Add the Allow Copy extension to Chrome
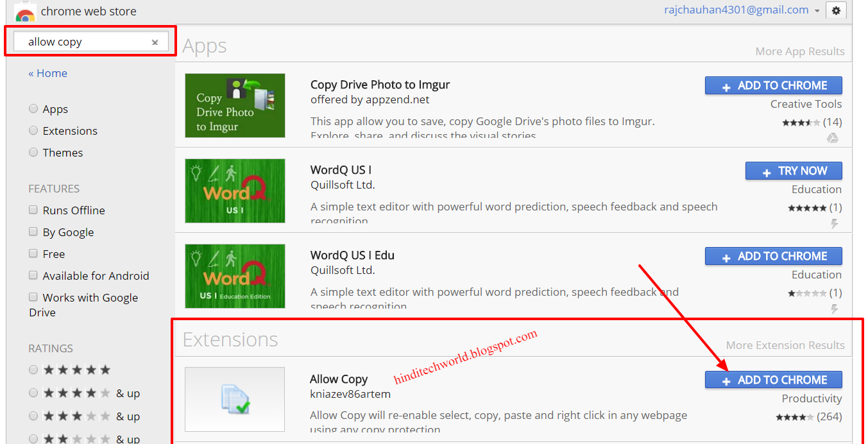Image resolution: width=868 pixels, height=444 pixels. [x=774, y=380]
